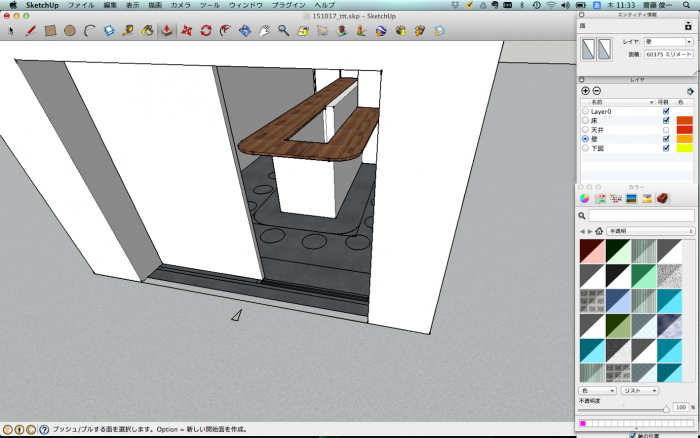Image resolution: width=700 pixels, height=438 pixels.
Task: Set Layer0 as the active layer
Action: [x=585, y=111]
